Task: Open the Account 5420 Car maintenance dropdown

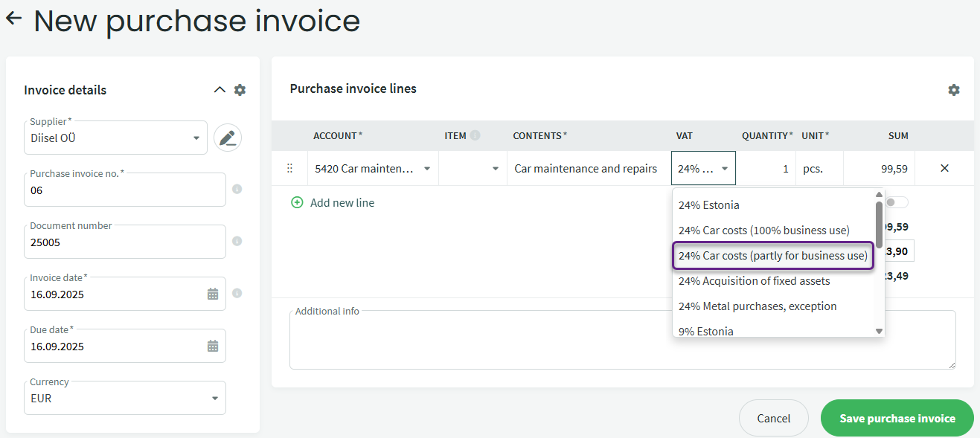Action: [427, 169]
